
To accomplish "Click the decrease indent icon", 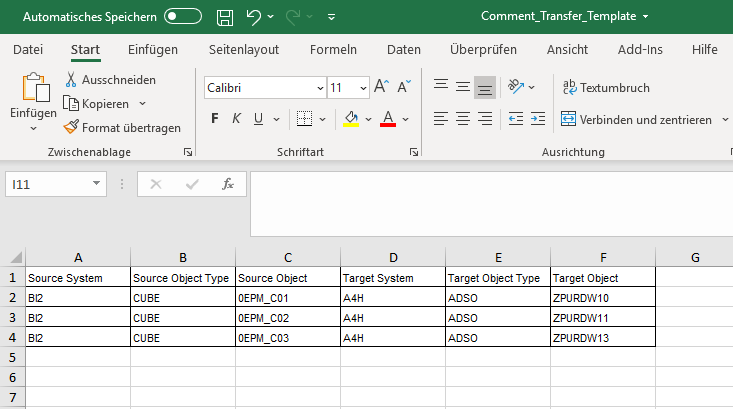I will point(516,119).
